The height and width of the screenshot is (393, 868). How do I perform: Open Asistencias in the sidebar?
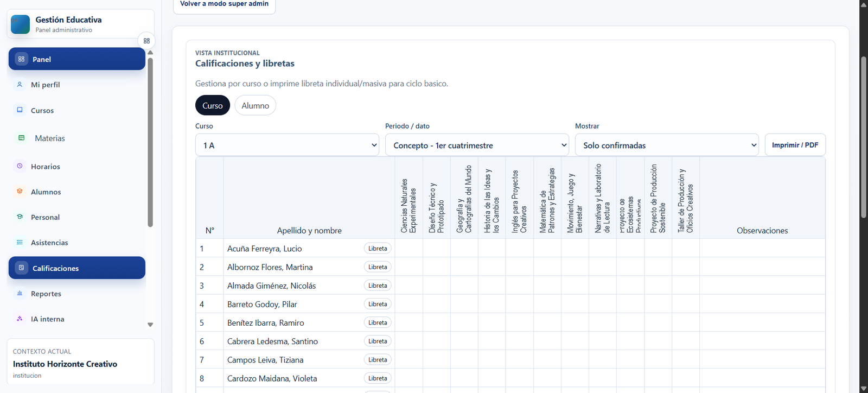click(76, 242)
